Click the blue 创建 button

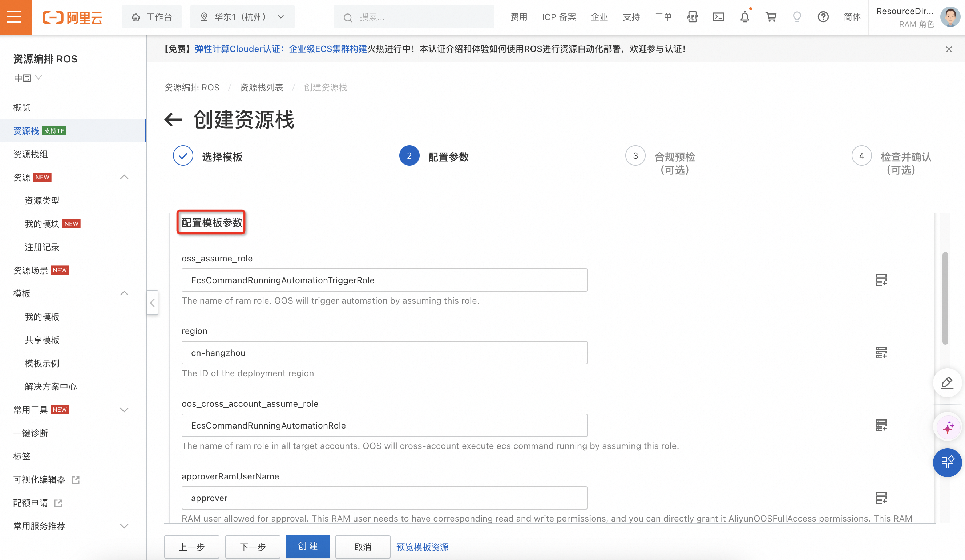(x=307, y=546)
